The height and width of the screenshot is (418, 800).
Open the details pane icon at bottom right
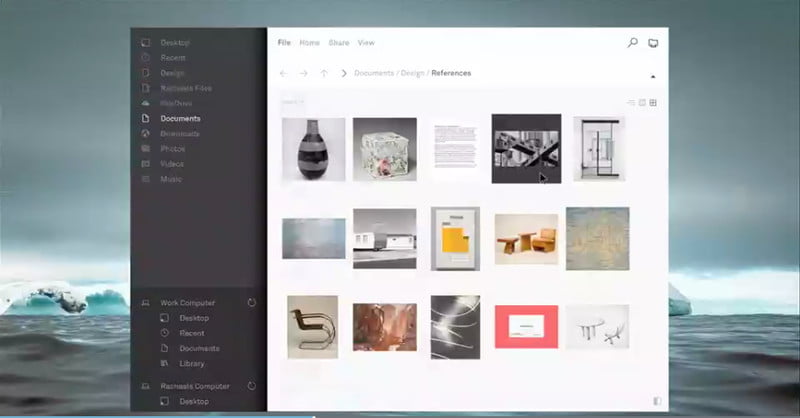[657, 401]
